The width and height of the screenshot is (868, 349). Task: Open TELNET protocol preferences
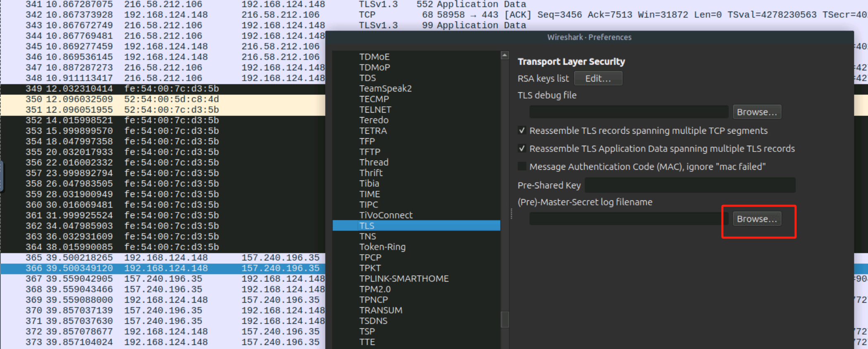click(x=416, y=109)
